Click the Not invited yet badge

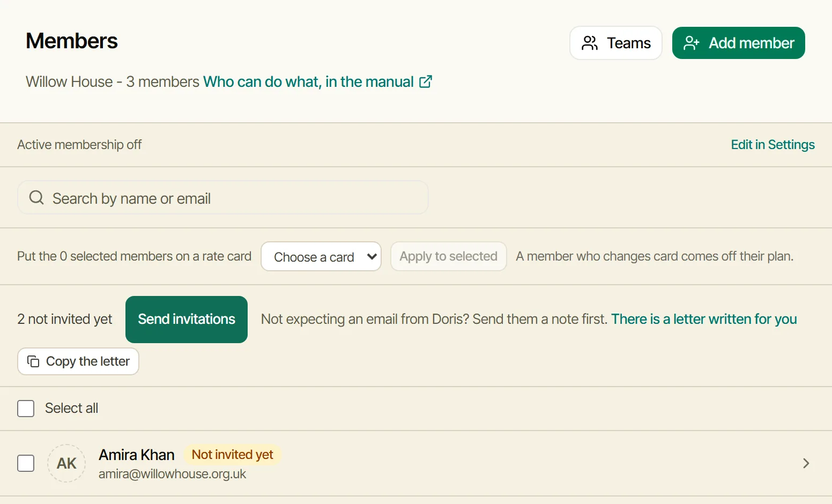[x=233, y=455]
